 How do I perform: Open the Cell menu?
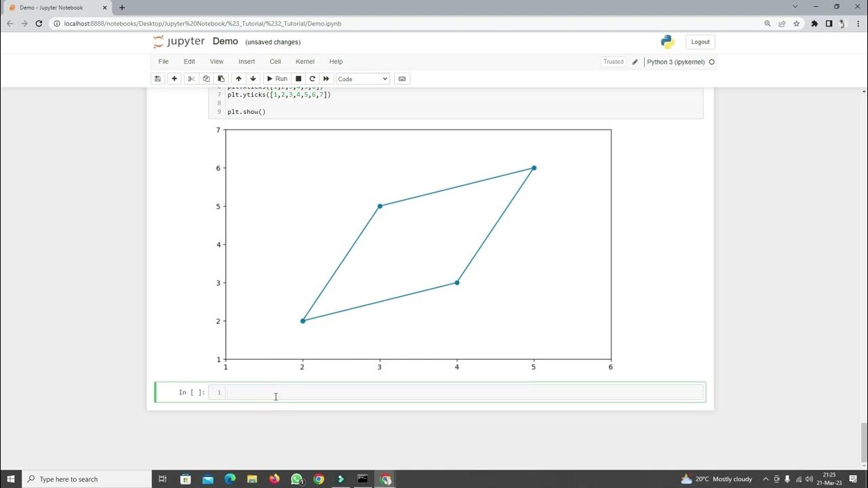click(x=275, y=62)
